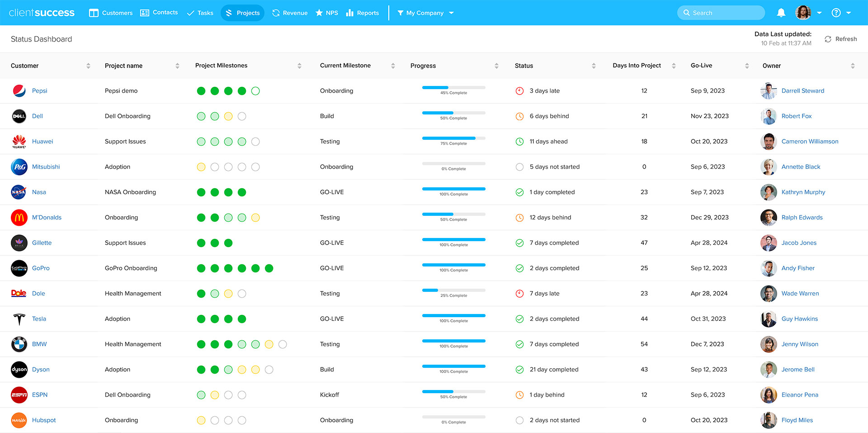
Task: Open notifications via the bell icon
Action: click(781, 13)
